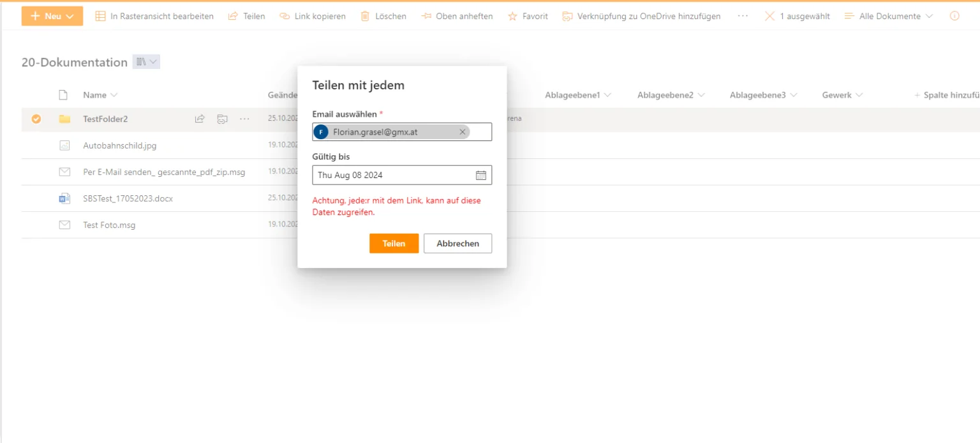980x443 pixels.
Task: Open the Alle Dokumente view dropdown
Action: 888,16
